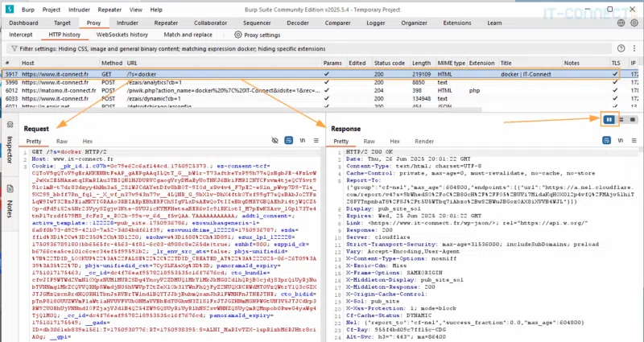Switch to the Collaborator tab
Viewport: 644px width, 342px height.
point(210,23)
